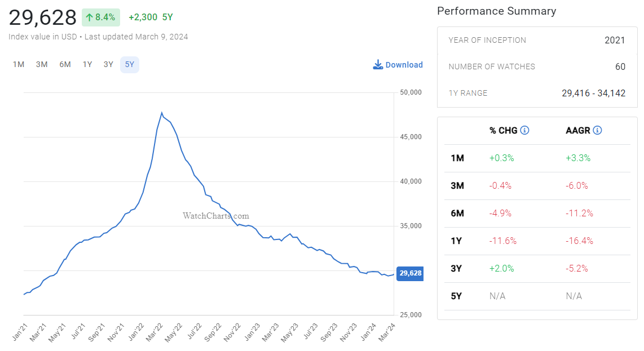Click the 1Y Range value 29,416 - 34,142

[x=593, y=93]
